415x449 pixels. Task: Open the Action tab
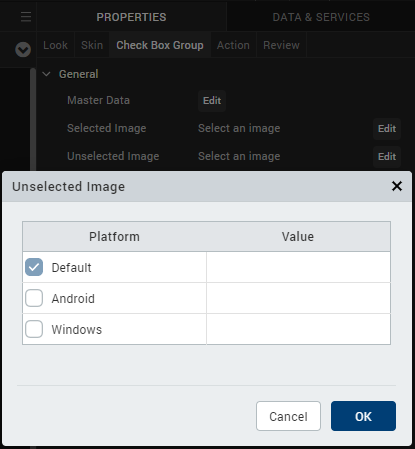[233, 45]
